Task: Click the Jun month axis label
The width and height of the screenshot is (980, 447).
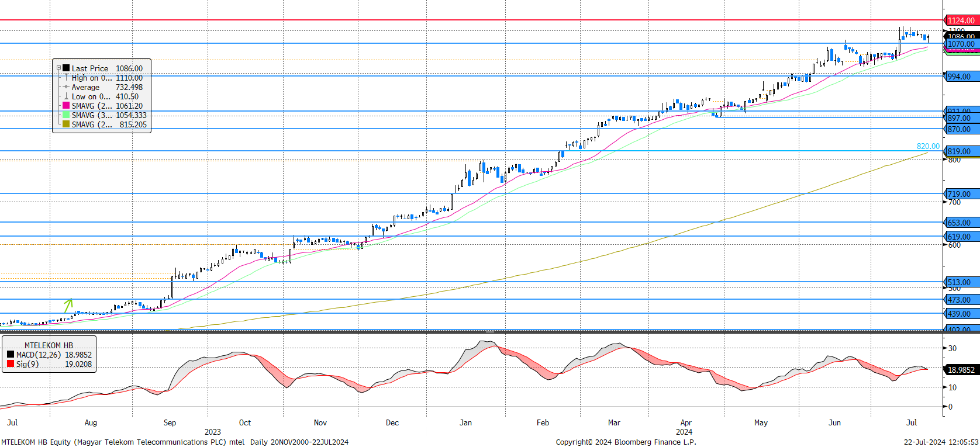Action: [x=835, y=422]
